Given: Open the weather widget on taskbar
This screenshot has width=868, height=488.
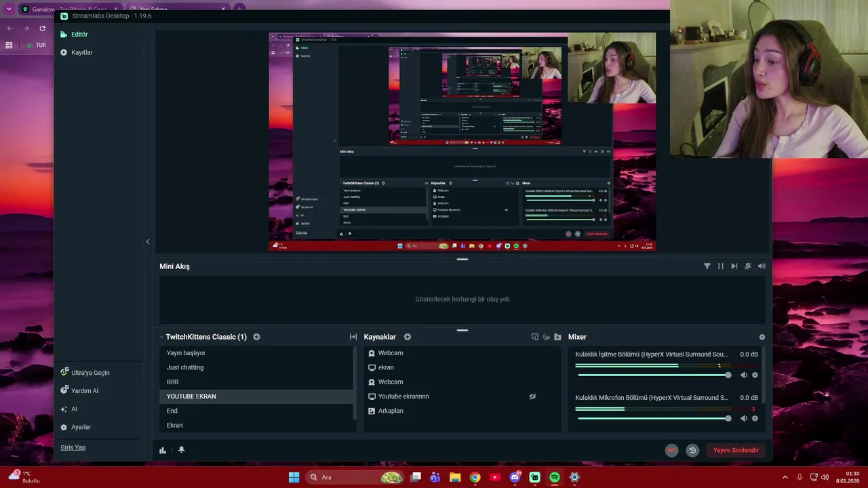Looking at the screenshot, I should pyautogui.click(x=24, y=477).
